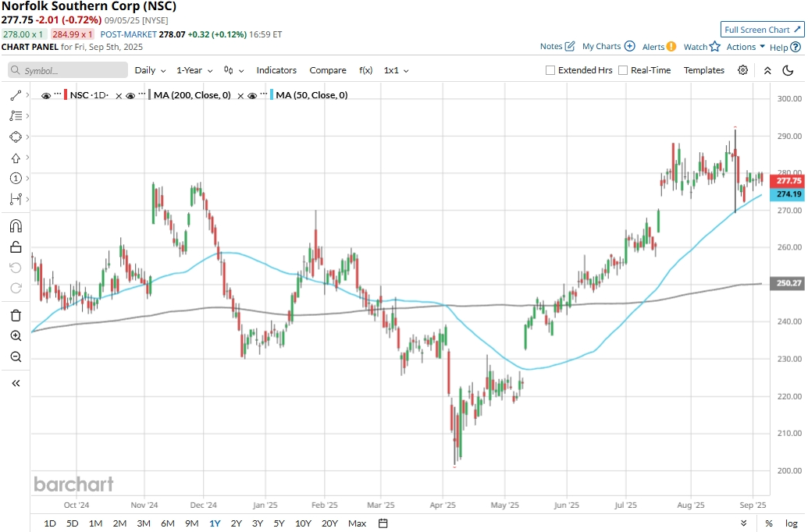
Task: Expand bottom panel double chevron
Action: click(x=743, y=523)
